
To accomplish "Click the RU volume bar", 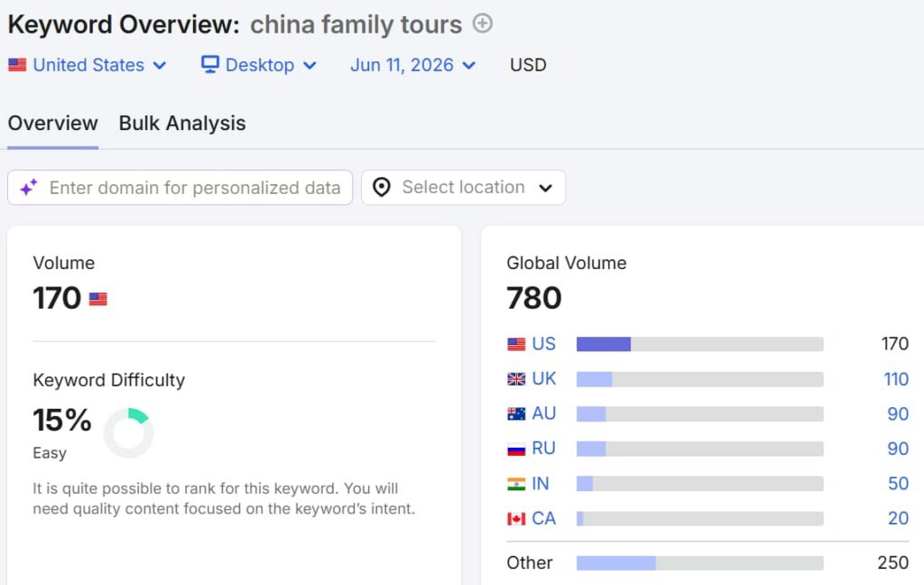I will pyautogui.click(x=699, y=450).
